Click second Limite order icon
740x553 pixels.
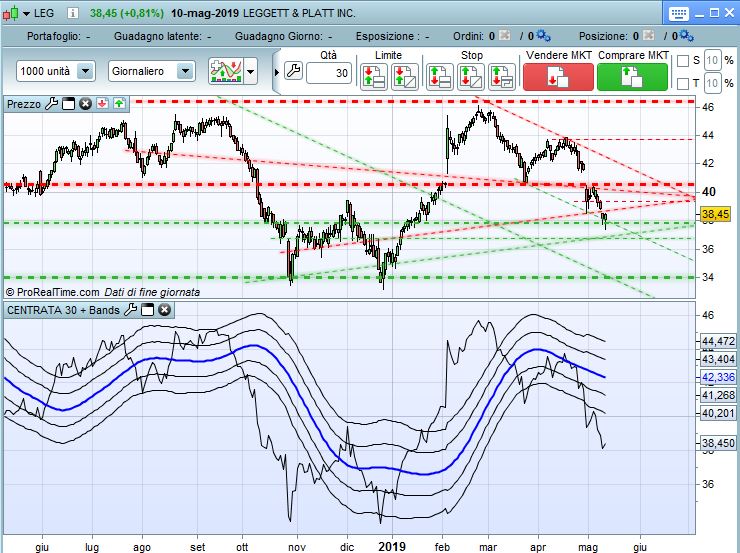coord(404,76)
